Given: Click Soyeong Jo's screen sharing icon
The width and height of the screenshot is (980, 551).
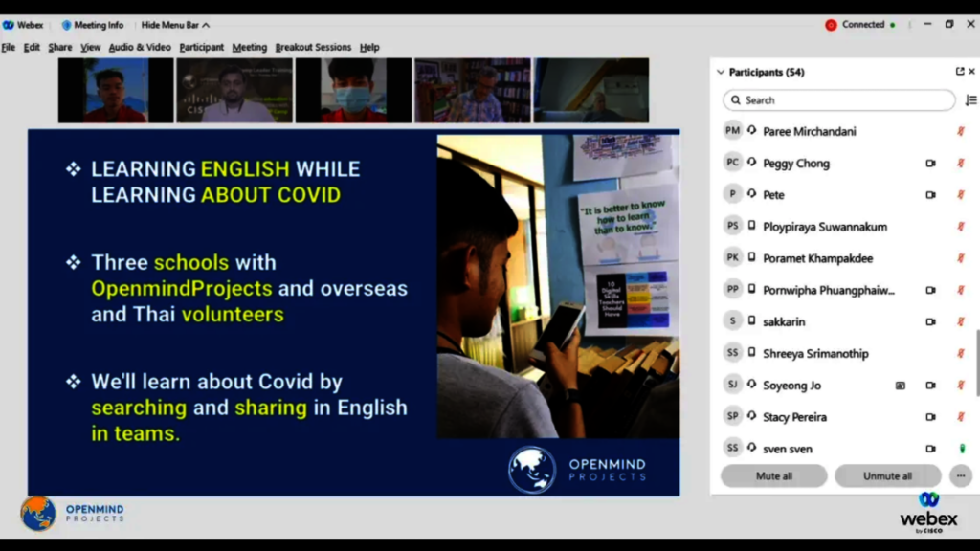Looking at the screenshot, I should (900, 385).
